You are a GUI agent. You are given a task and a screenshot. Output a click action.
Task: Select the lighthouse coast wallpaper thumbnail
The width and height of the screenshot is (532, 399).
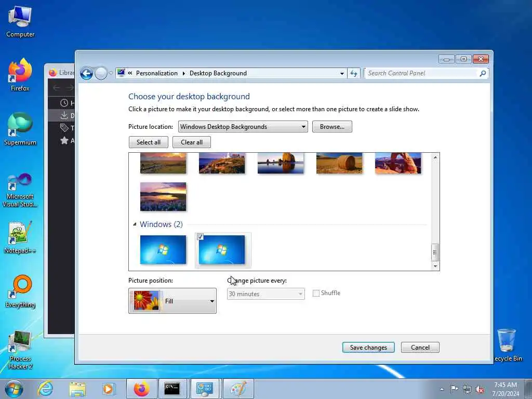(222, 163)
